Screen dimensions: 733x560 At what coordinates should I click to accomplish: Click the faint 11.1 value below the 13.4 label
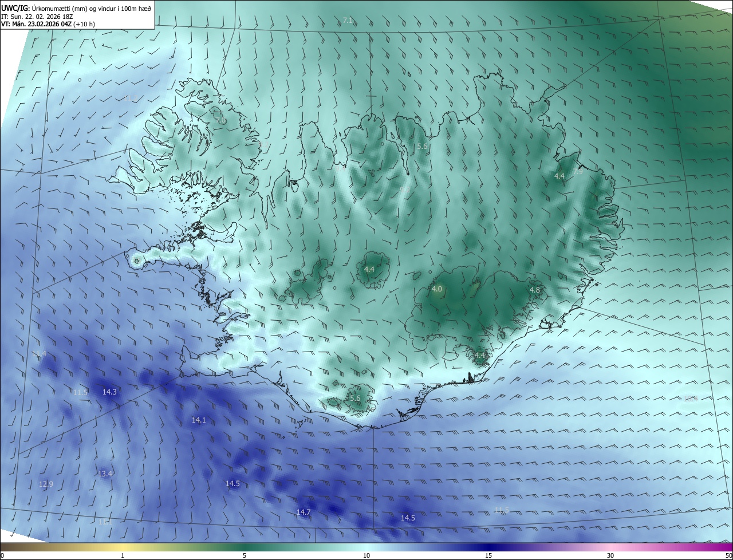(105, 522)
